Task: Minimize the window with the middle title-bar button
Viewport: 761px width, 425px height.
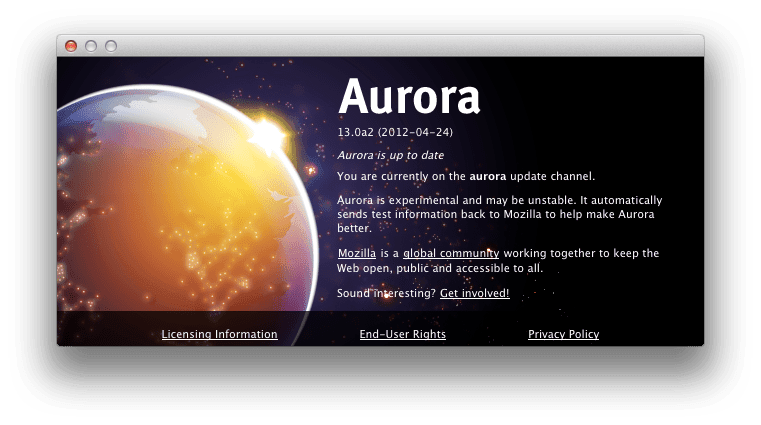Action: click(x=91, y=46)
